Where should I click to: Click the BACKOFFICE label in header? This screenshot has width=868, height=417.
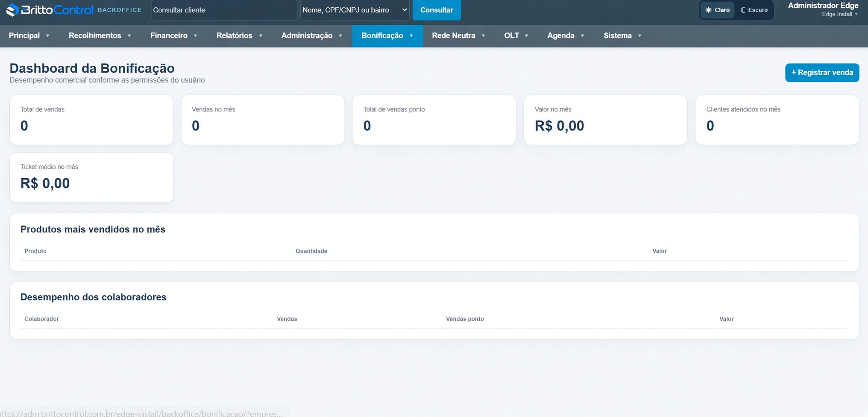(x=120, y=10)
